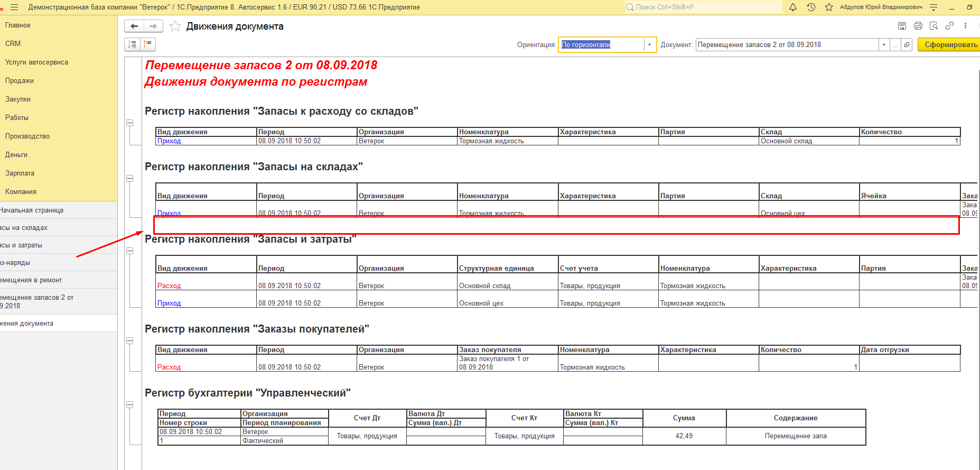Click the Структурная единица column header

point(508,264)
